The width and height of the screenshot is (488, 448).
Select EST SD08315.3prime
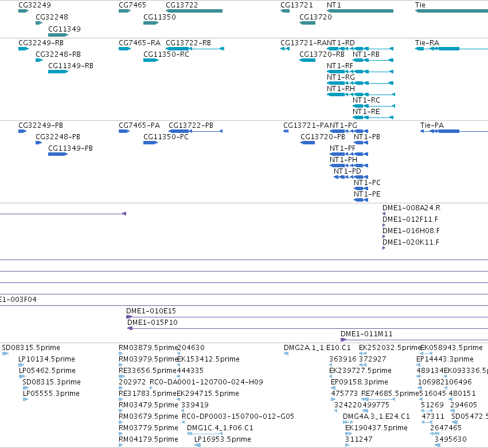click(x=52, y=382)
